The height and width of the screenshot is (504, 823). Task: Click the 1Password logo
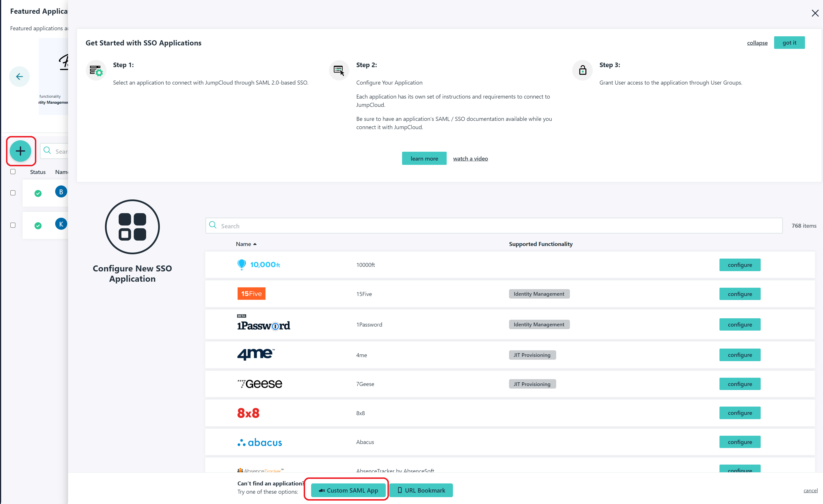pyautogui.click(x=264, y=323)
